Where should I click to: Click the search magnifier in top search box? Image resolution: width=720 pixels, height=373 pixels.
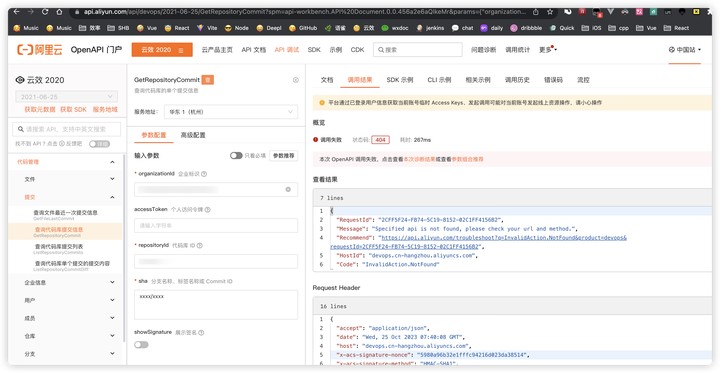click(x=381, y=50)
